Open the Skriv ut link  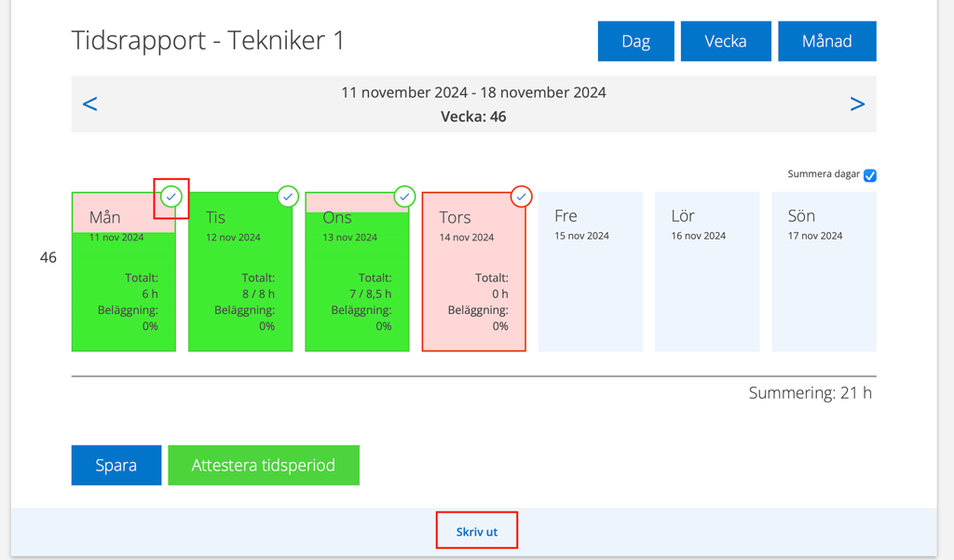[x=477, y=531]
